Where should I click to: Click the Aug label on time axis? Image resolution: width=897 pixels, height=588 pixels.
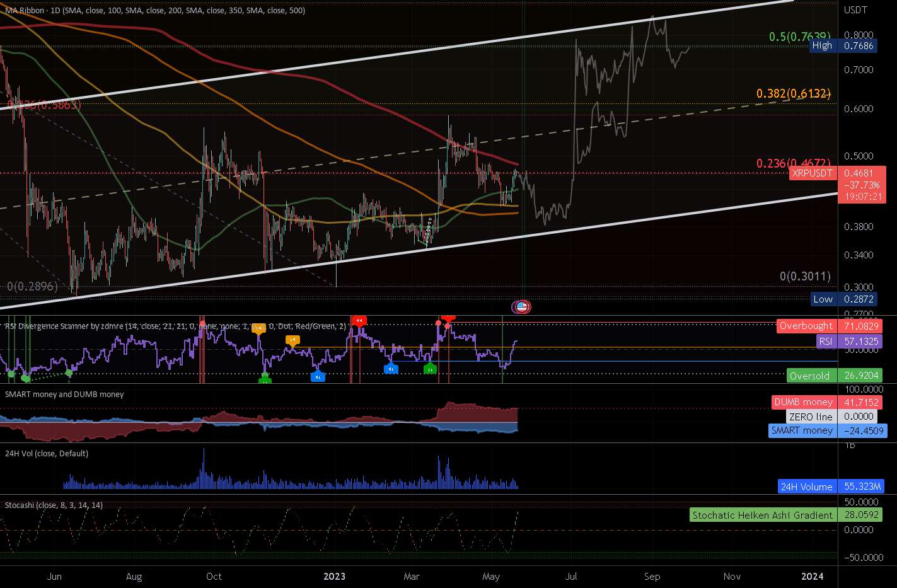click(x=134, y=576)
